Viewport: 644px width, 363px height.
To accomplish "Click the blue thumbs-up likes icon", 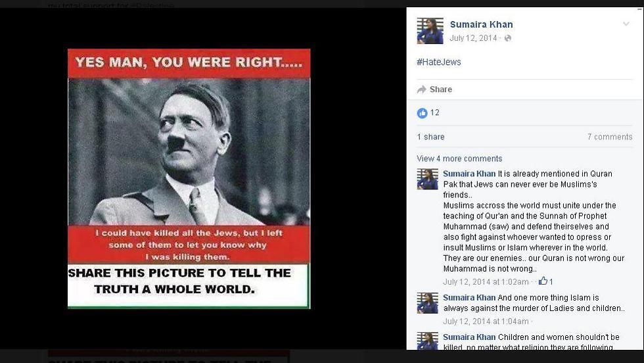I will pyautogui.click(x=422, y=113).
